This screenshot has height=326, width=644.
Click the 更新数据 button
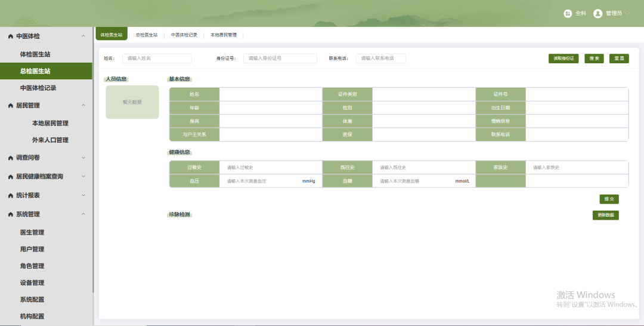(x=605, y=215)
